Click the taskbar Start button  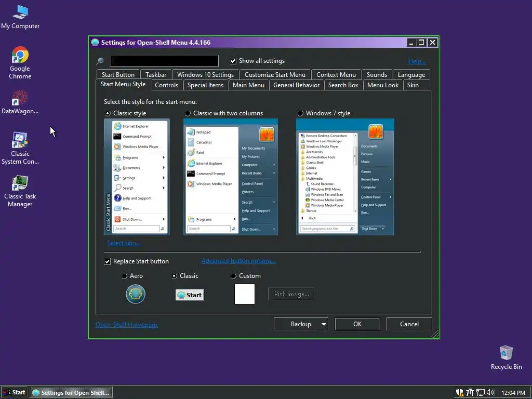click(14, 393)
